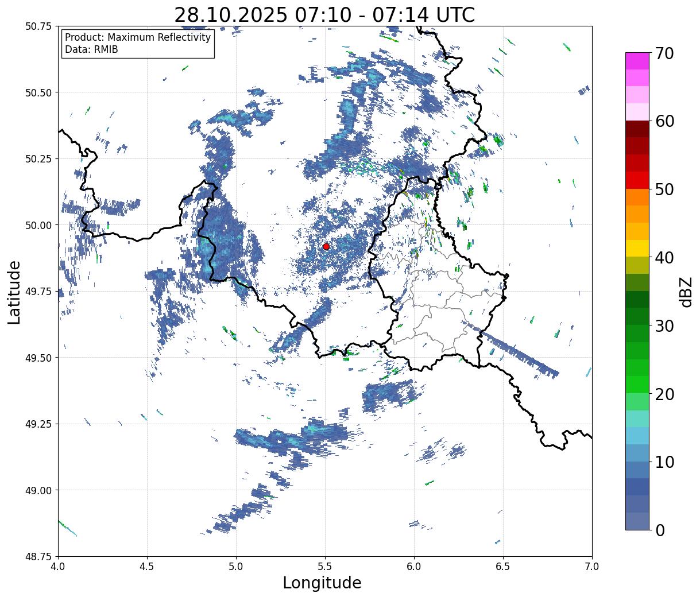The height and width of the screenshot is (597, 700).
Task: Click the 'Data: RMIB' legend line
Action: tap(91, 50)
